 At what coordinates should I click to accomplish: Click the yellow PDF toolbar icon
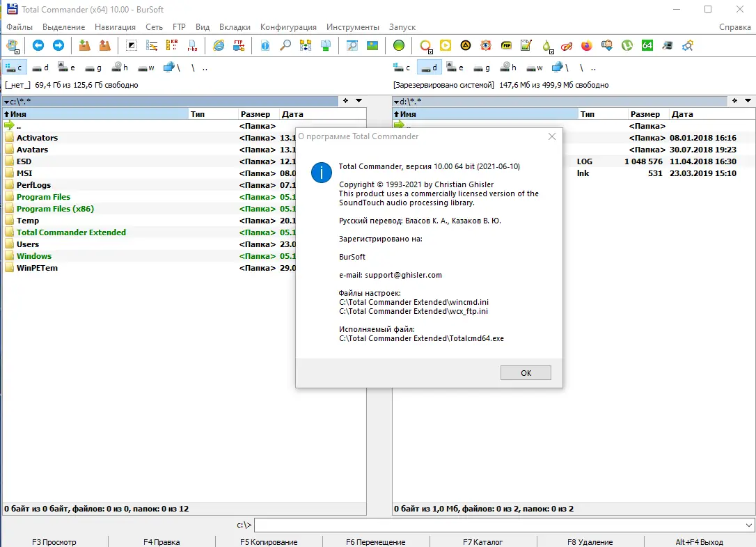(506, 45)
